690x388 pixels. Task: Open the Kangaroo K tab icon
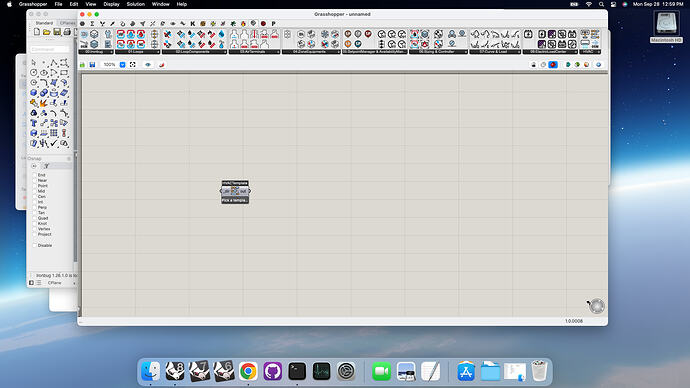pos(193,24)
